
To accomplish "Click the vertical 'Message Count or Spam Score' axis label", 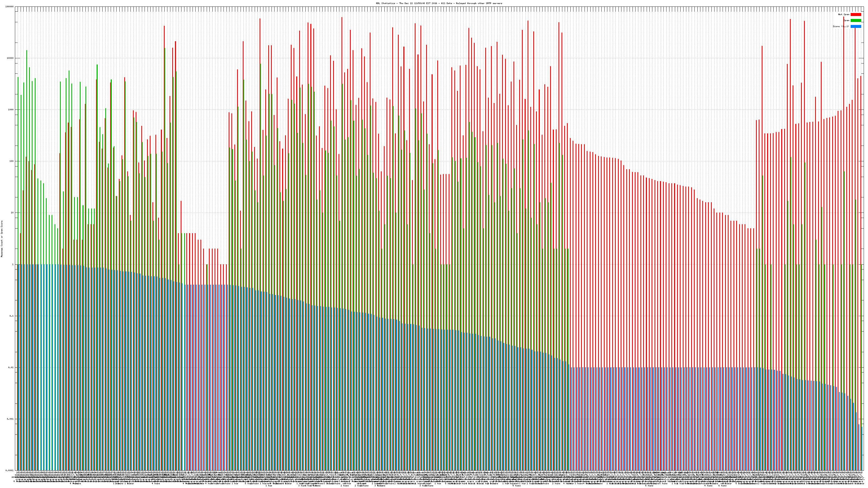I will [2, 239].
